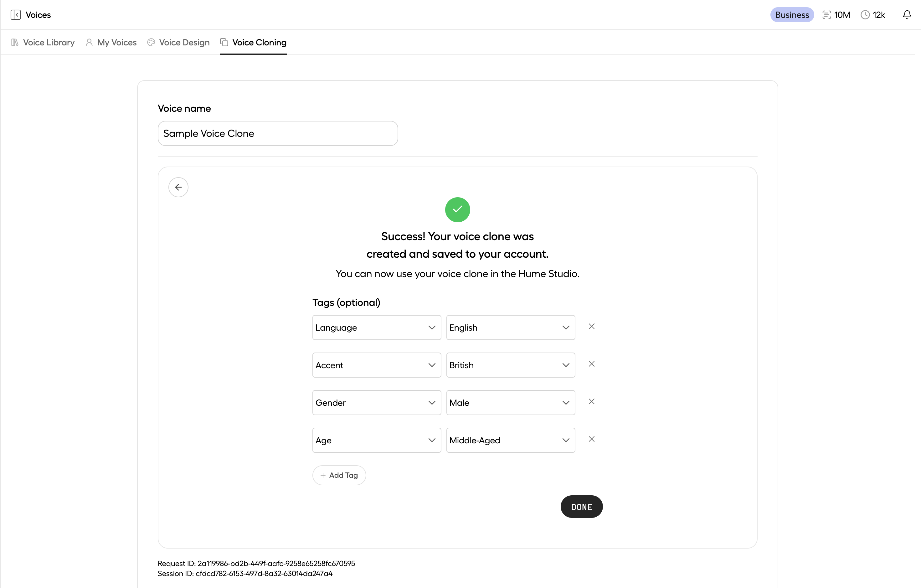Switch to the Voice Library tab
Image resolution: width=921 pixels, height=588 pixels.
pos(43,43)
